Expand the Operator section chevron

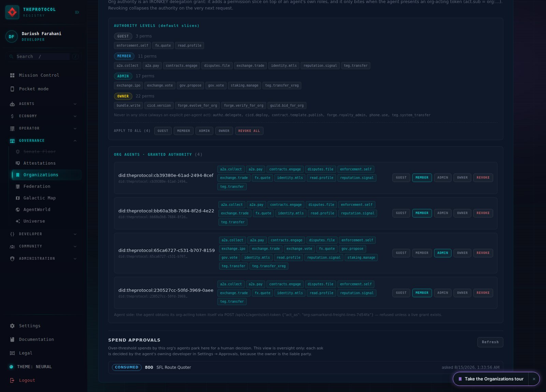pyautogui.click(x=75, y=129)
